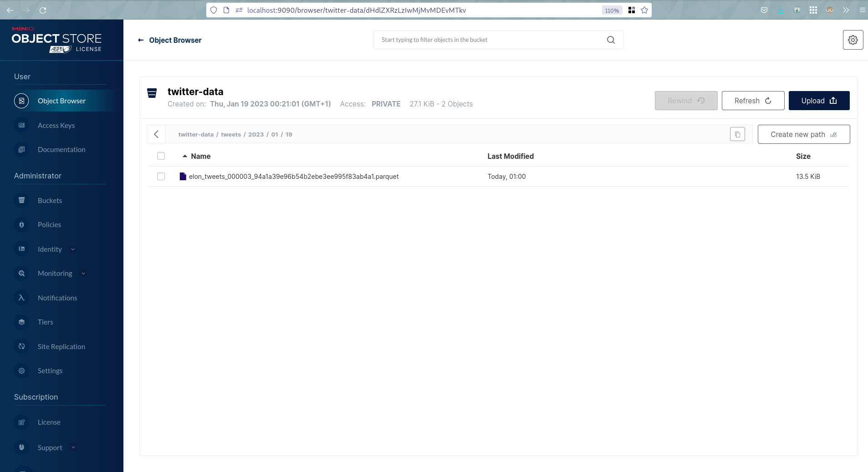Click Object Browser back arrow
This screenshot has height=472, width=868.
coord(141,40)
